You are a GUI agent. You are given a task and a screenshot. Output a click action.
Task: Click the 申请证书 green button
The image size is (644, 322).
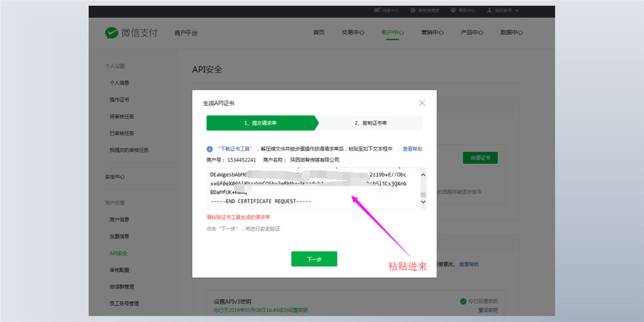coord(480,158)
